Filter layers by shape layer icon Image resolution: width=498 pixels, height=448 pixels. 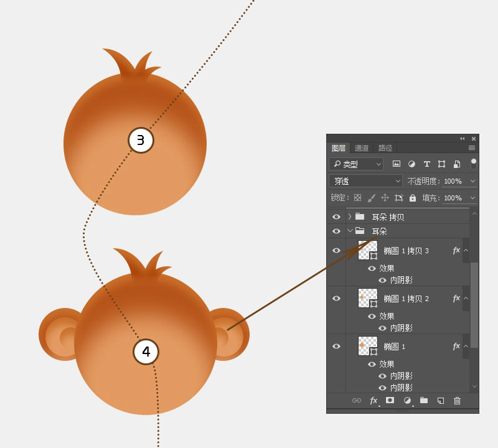[441, 164]
